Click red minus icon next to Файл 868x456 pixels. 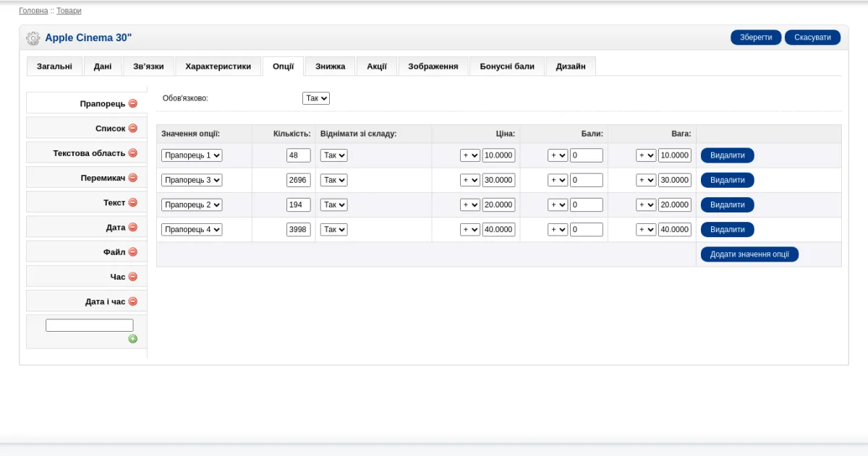tap(132, 252)
